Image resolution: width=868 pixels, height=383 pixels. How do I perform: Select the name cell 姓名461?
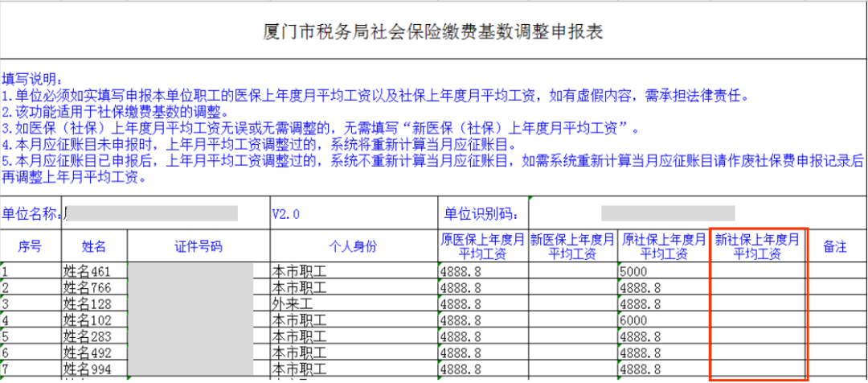(94, 271)
